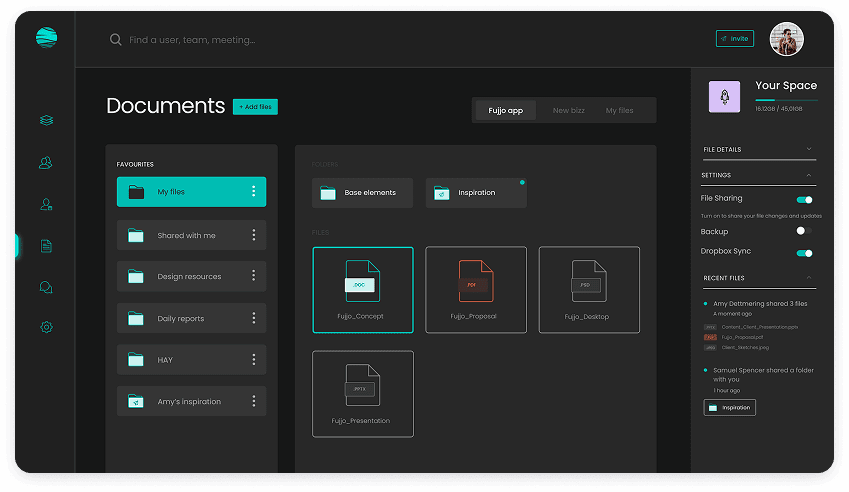
Task: Collapse the Recent Files section
Action: tap(809, 278)
